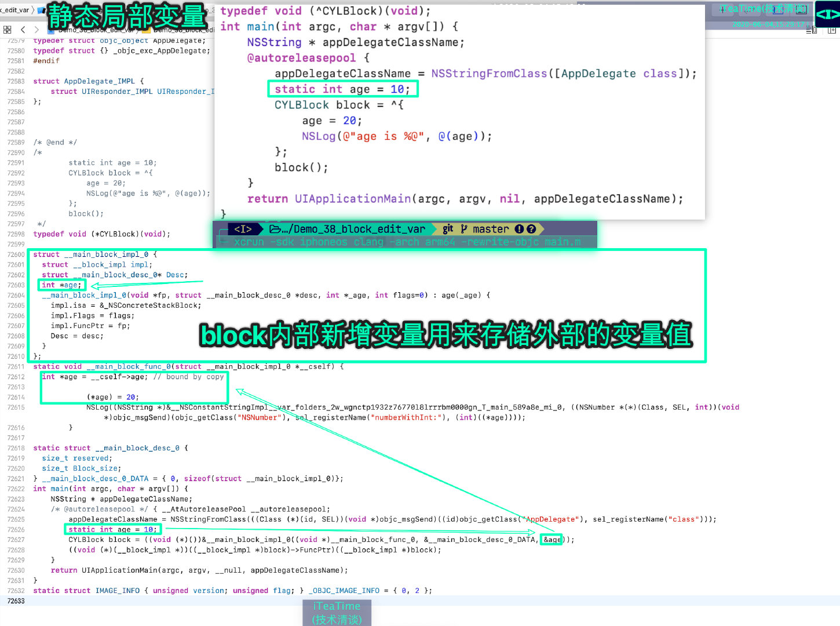Screen dimensions: 840x626
Task: Click 'static struct IMAGE_INFO' line 72632
Action: (x=232, y=591)
